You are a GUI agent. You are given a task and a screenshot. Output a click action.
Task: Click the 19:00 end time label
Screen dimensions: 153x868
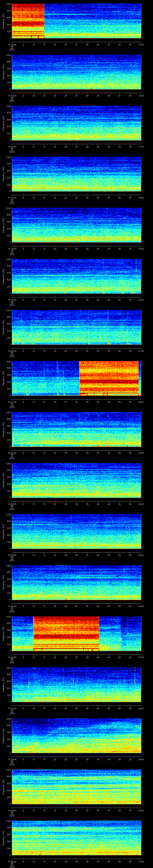141,249
